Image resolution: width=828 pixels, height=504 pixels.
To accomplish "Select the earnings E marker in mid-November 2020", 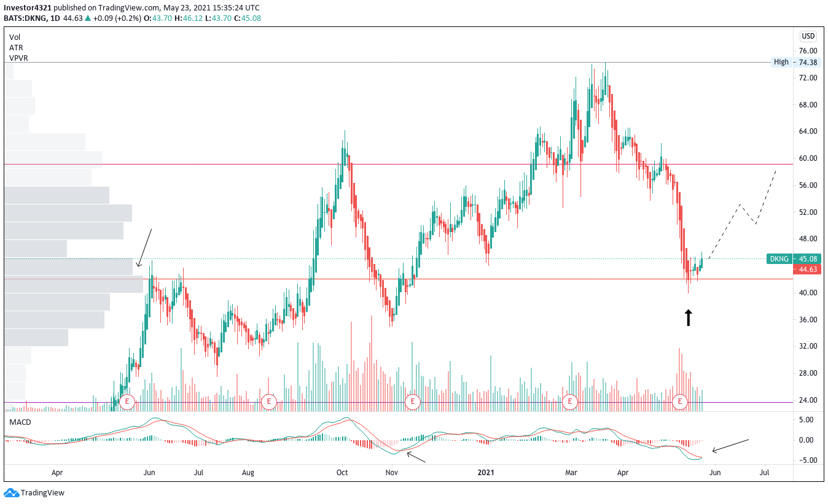I will pos(413,402).
